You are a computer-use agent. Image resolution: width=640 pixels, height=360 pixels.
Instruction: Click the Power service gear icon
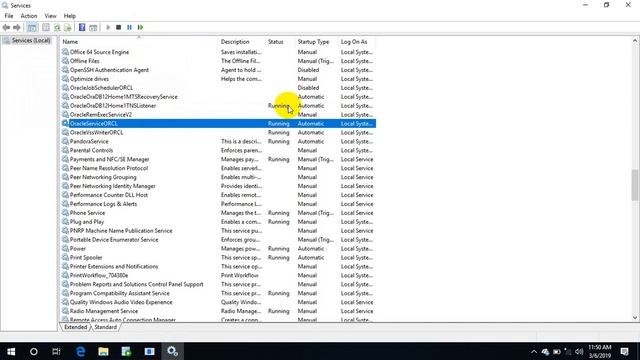point(65,249)
